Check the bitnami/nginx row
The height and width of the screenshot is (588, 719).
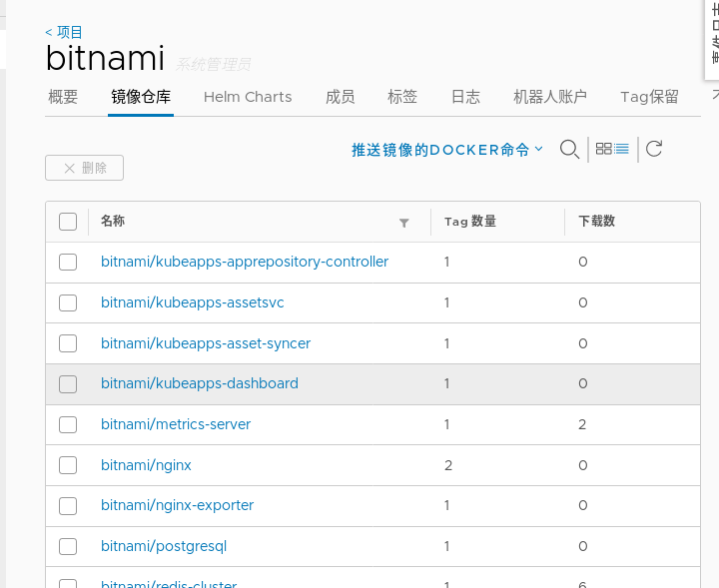tap(68, 465)
